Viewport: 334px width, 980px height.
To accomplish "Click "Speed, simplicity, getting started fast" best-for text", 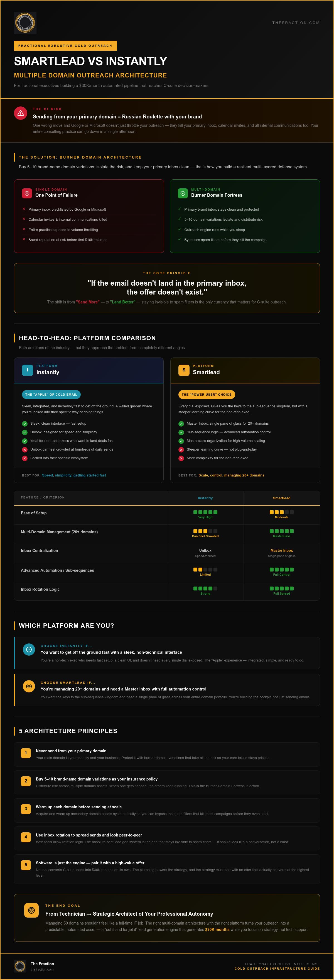I will point(74,475).
